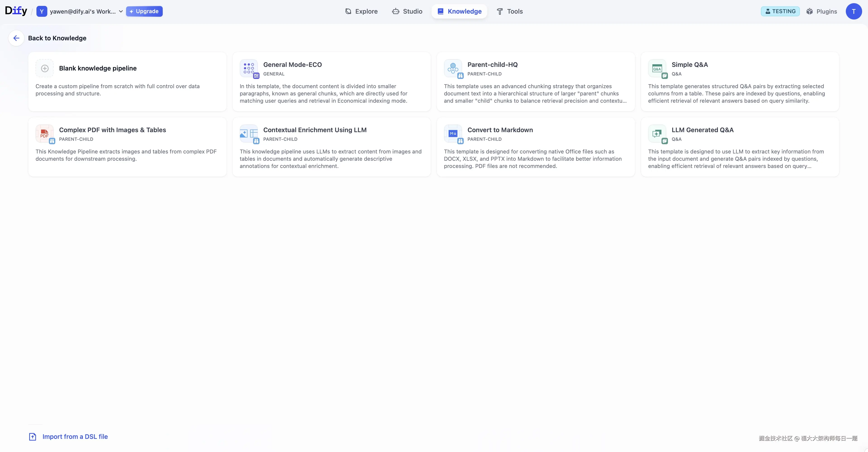Click the Simple Q&A template icon

tap(657, 68)
